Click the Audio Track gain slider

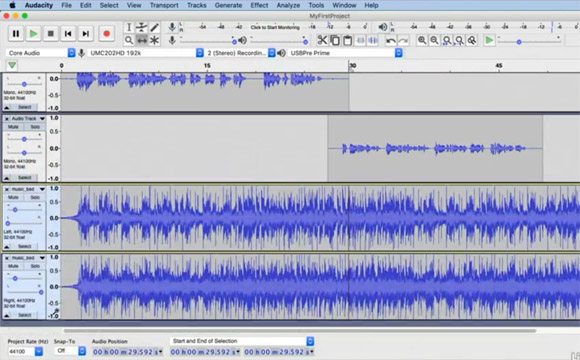coord(24,139)
